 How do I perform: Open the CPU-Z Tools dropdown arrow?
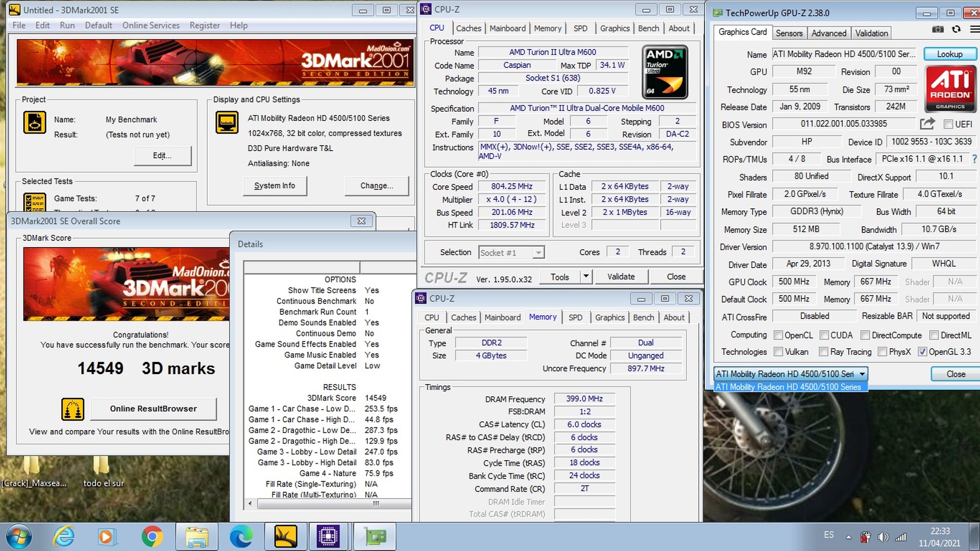586,276
